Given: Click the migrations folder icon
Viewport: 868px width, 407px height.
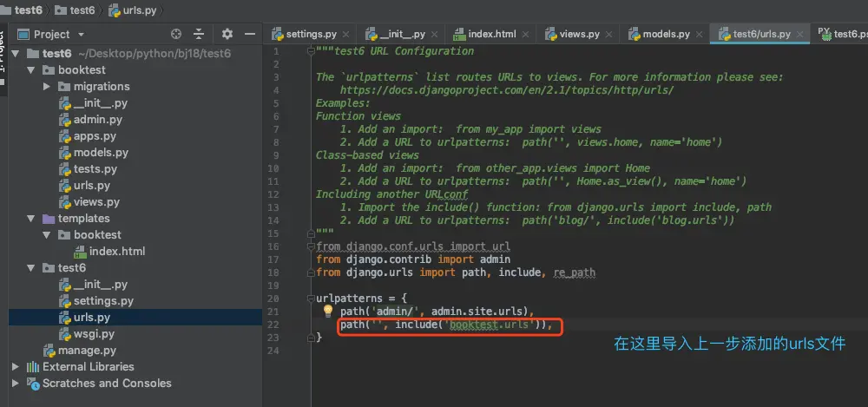Looking at the screenshot, I should click(x=64, y=87).
